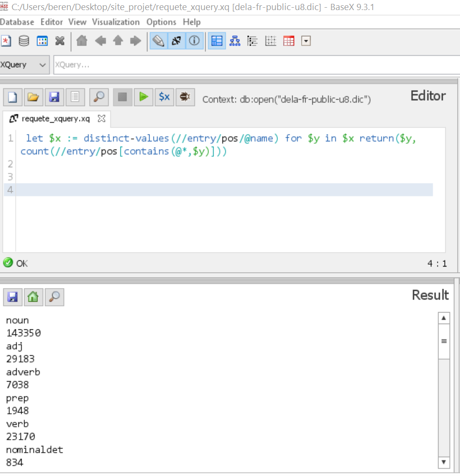
Task: Click the "nominaldet" result line
Action: 35,450
